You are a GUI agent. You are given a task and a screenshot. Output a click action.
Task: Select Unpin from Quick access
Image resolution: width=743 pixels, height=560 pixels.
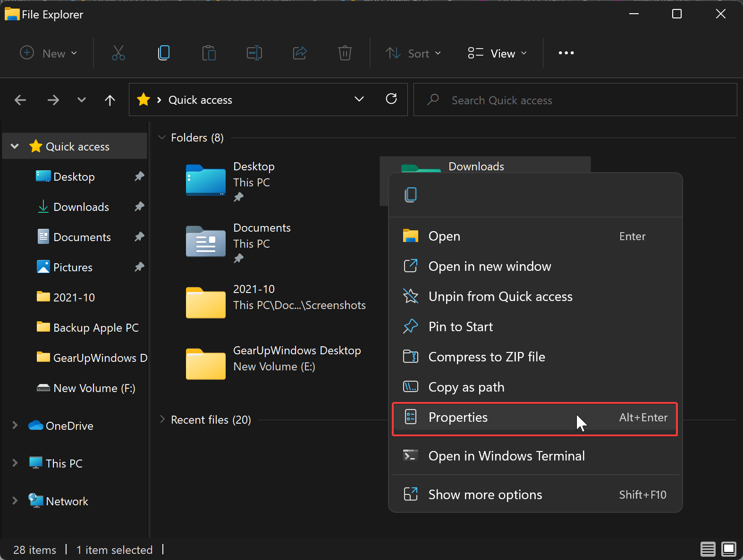pos(535,296)
